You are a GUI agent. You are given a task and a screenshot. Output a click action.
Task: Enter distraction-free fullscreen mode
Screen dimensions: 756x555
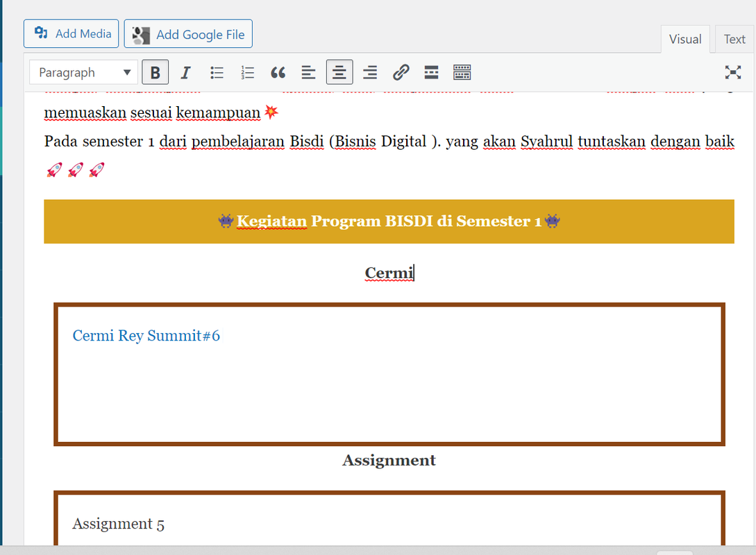pos(733,73)
